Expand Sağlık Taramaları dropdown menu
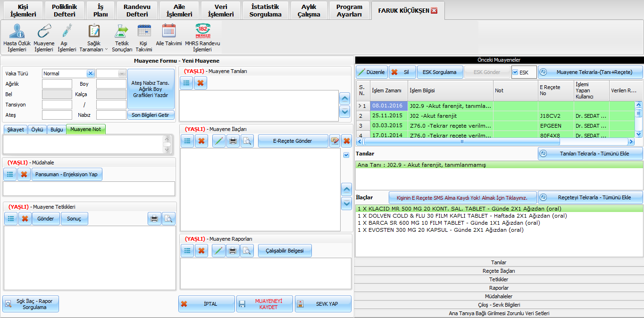Viewport: 644px width, 318px height. tap(106, 49)
